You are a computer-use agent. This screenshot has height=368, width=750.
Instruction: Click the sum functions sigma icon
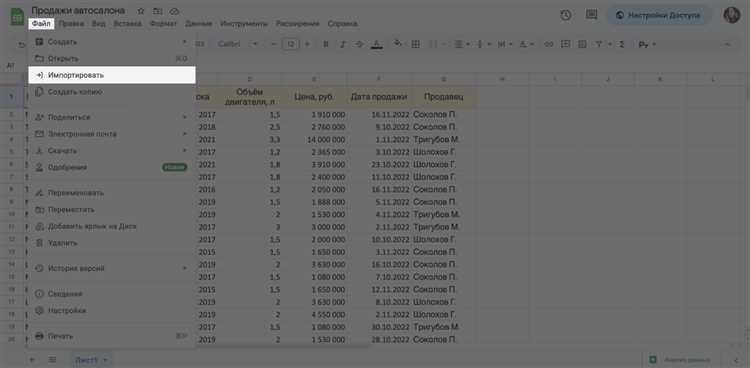621,44
